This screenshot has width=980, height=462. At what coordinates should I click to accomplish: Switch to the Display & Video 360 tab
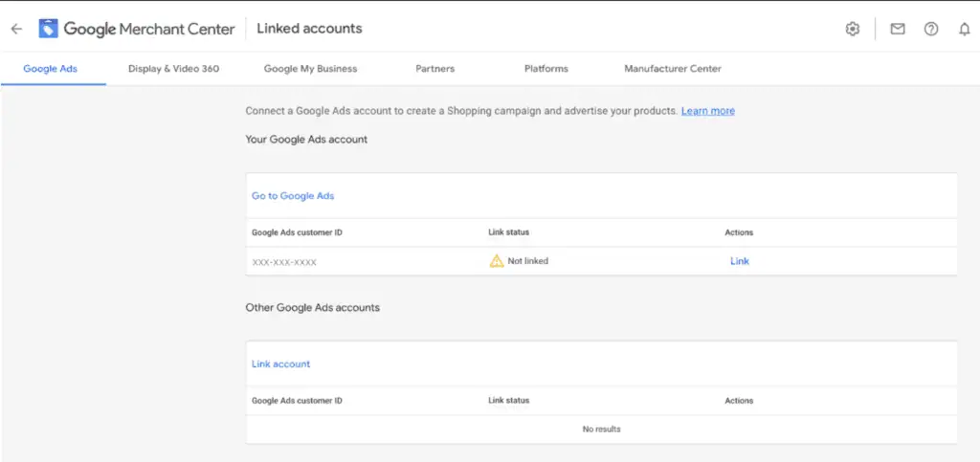173,69
